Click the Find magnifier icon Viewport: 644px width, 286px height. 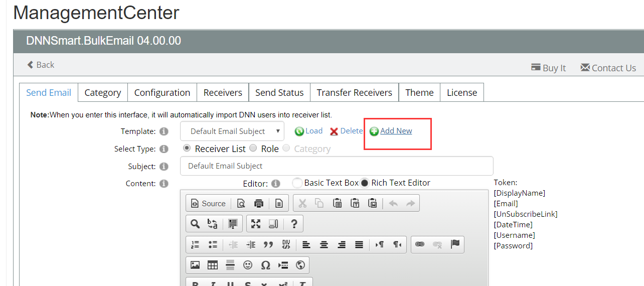click(195, 224)
